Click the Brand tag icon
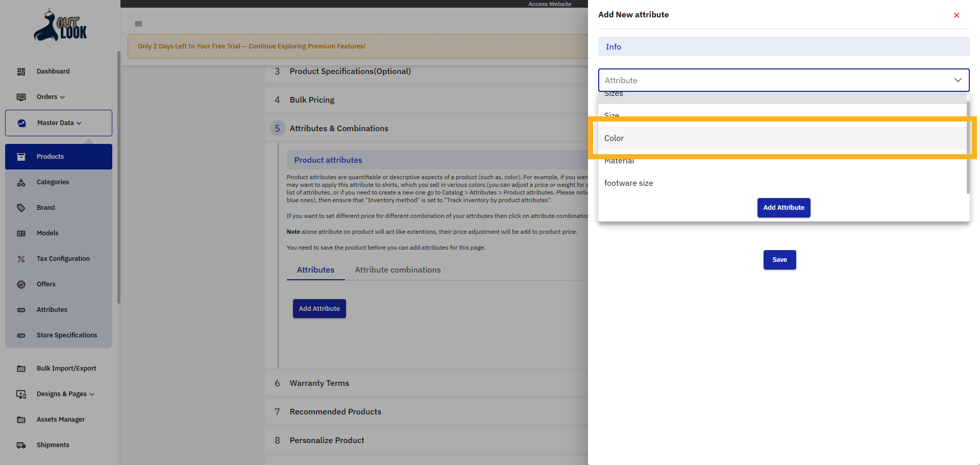Image resolution: width=980 pixels, height=465 pixels. coord(21,208)
